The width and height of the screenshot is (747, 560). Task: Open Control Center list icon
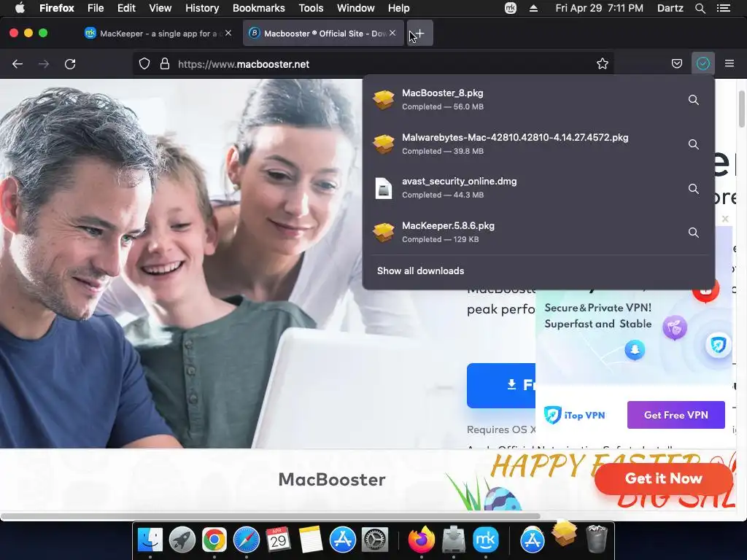tap(724, 8)
